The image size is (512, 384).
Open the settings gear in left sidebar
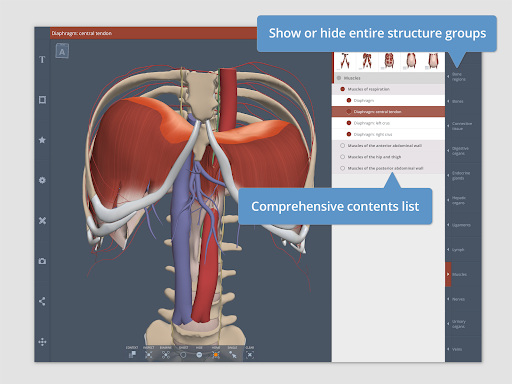tap(42, 180)
